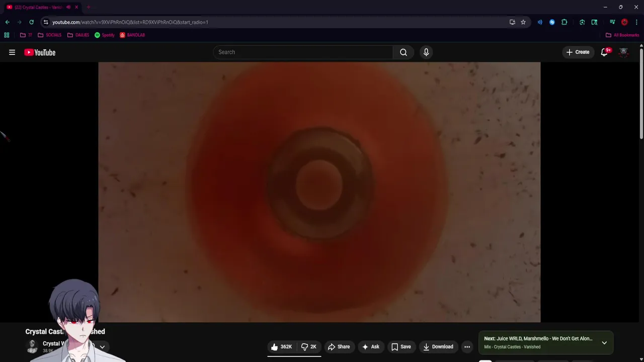Open the Shazam extension icon

pyautogui.click(x=552, y=22)
